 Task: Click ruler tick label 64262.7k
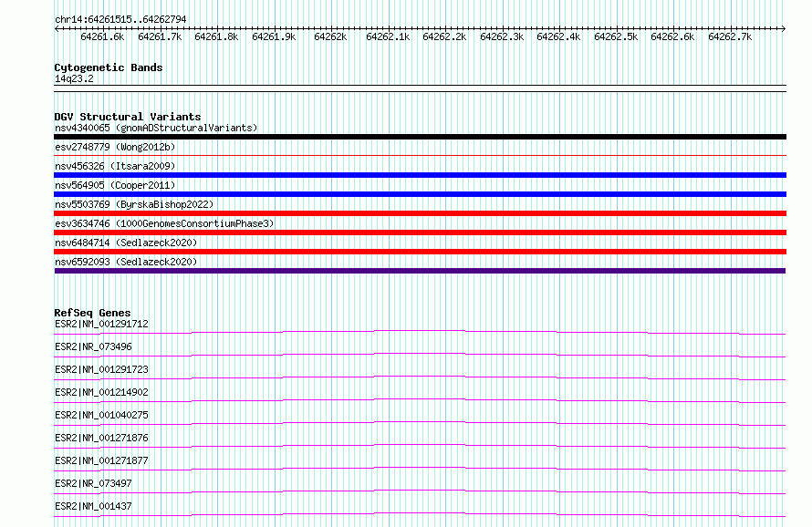click(730, 37)
